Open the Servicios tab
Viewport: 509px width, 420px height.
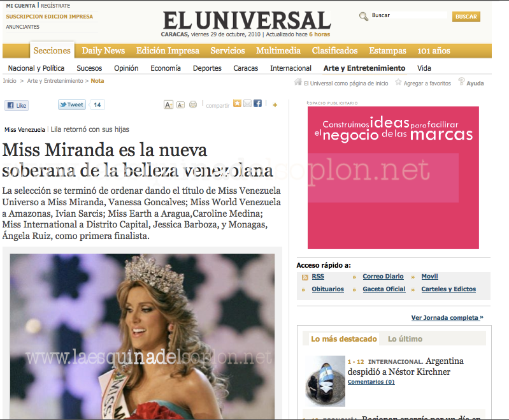(x=227, y=51)
